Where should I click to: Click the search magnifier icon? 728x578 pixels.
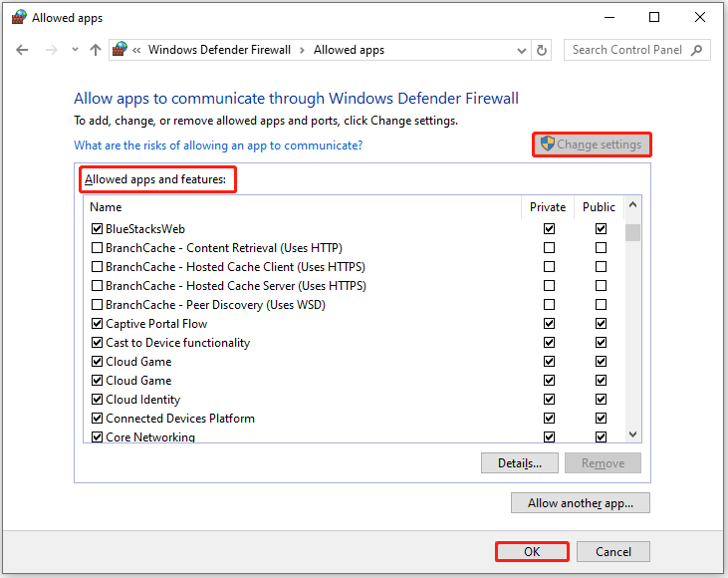[696, 50]
